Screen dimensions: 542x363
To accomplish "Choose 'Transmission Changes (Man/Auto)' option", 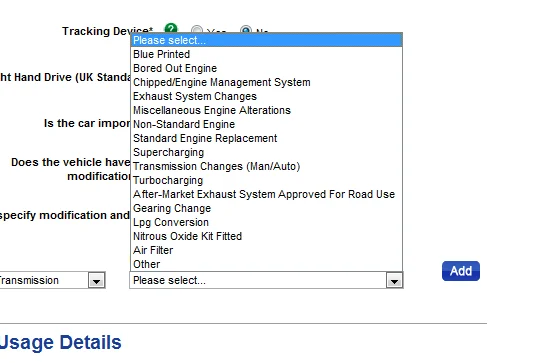I will (x=267, y=166).
